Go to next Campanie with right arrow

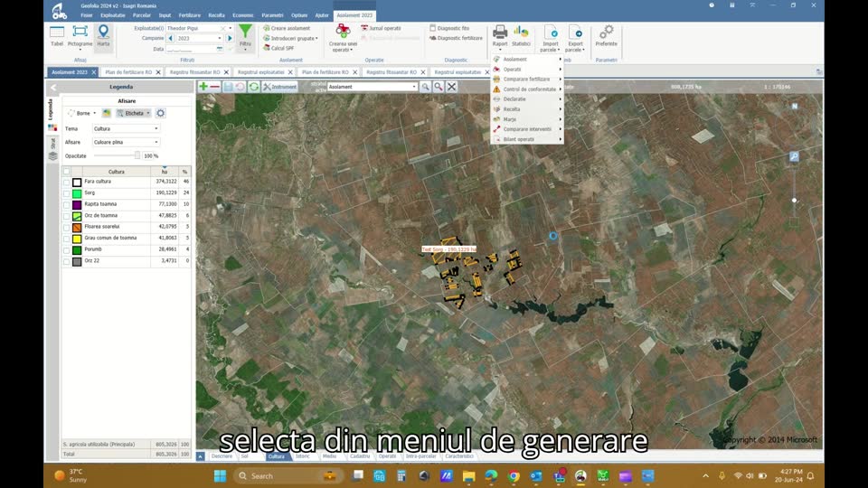pos(230,38)
